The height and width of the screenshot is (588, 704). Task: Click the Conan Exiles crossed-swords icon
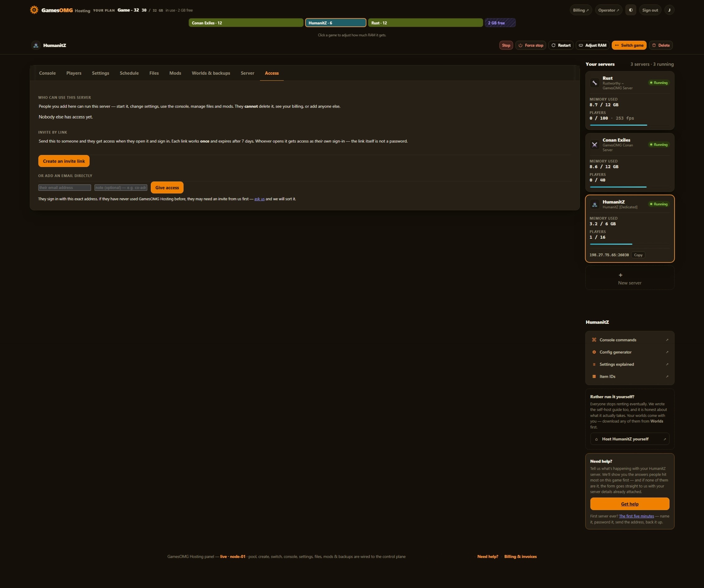point(594,145)
